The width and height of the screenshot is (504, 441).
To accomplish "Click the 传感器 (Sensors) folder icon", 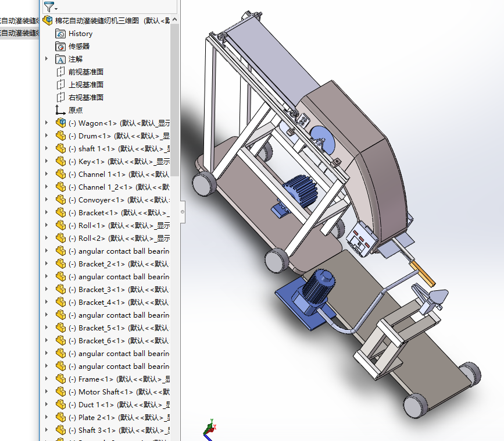I will tap(60, 46).
